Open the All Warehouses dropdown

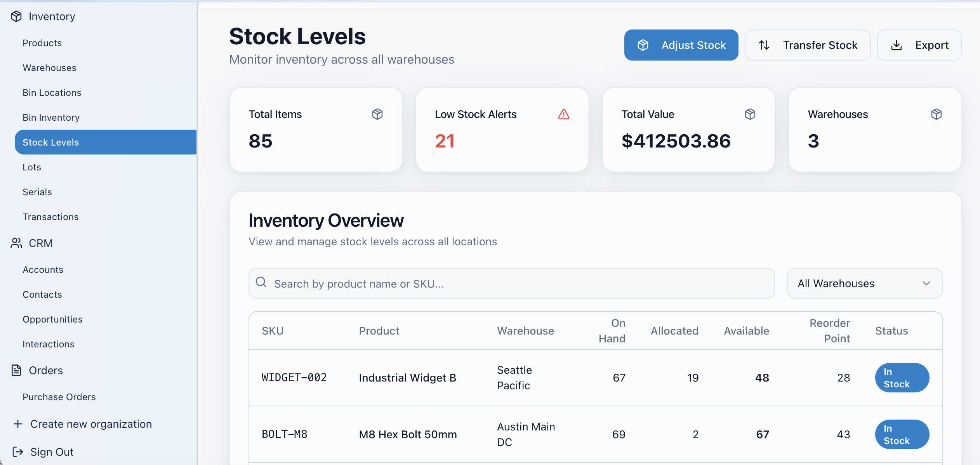(865, 283)
